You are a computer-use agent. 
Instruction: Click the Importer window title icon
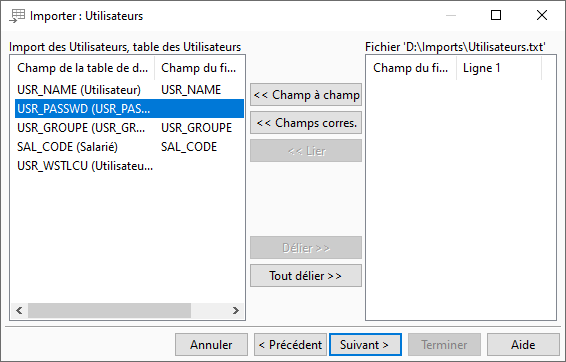(17, 16)
